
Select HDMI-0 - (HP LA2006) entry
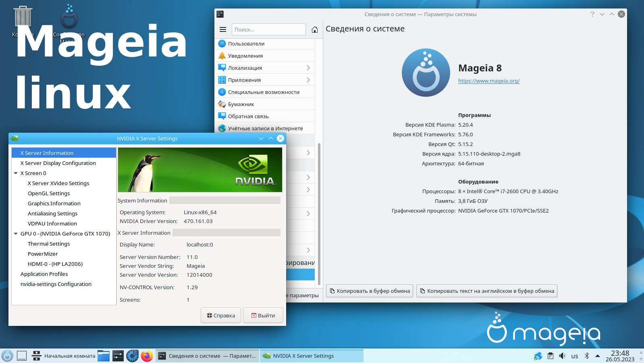55,264
